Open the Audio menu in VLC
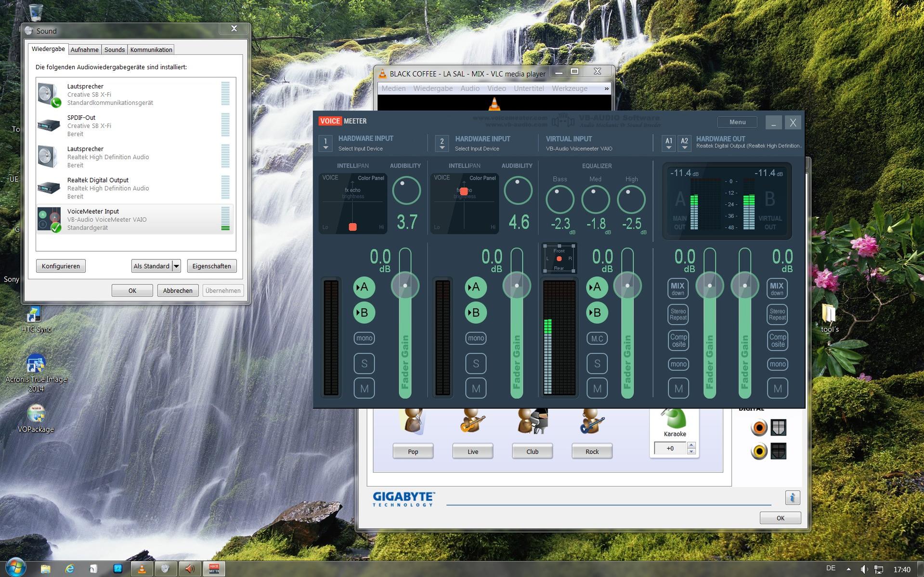Image resolution: width=924 pixels, height=577 pixels. pos(470,89)
